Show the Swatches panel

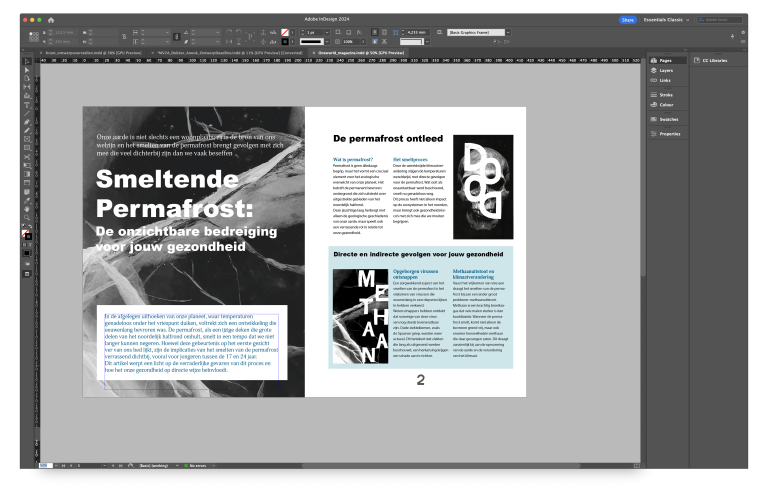point(669,118)
